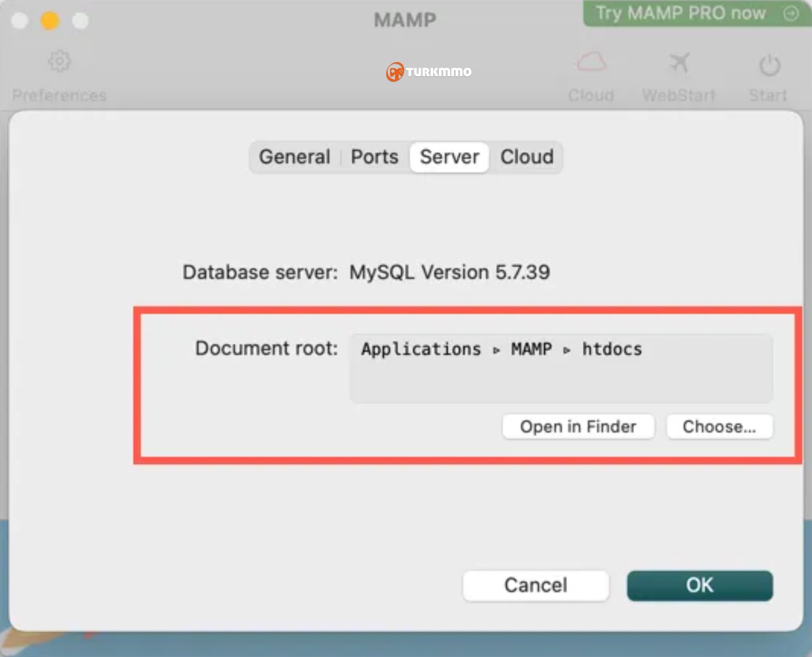Viewport: 812px width, 657px height.
Task: Switch to the General tab
Action: [294, 157]
